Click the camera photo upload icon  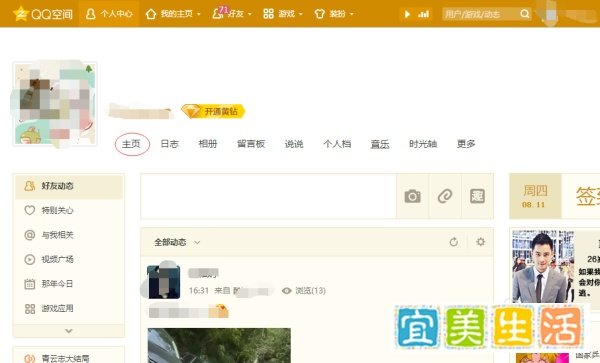tap(412, 196)
